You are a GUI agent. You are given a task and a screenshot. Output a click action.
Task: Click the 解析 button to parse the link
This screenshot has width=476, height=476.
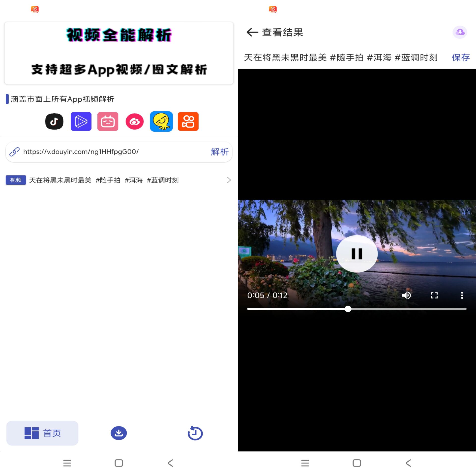[x=219, y=152]
